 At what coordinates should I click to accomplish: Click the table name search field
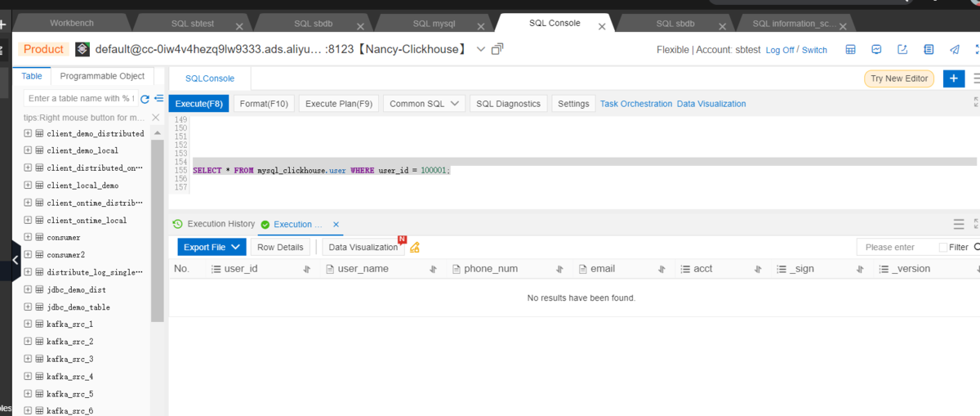point(80,98)
